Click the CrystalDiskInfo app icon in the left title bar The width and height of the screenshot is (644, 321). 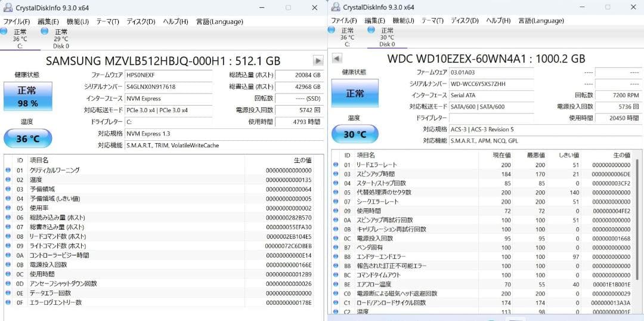pos(7,7)
